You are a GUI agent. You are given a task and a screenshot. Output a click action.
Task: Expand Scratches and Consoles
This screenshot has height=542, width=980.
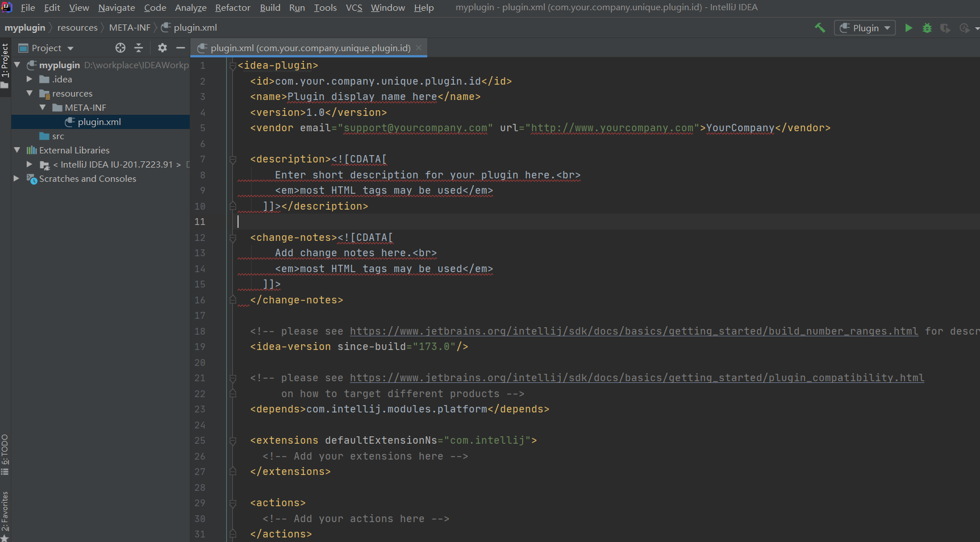pyautogui.click(x=17, y=178)
